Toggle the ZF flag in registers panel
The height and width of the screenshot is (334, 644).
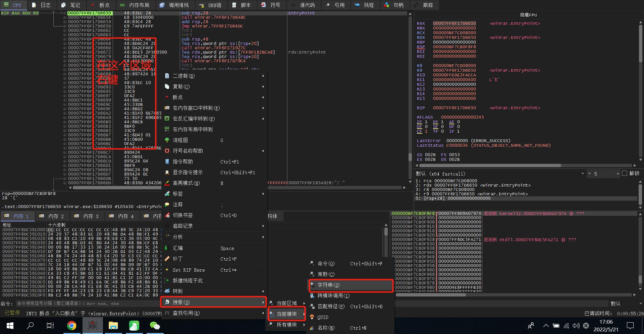pos(420,122)
